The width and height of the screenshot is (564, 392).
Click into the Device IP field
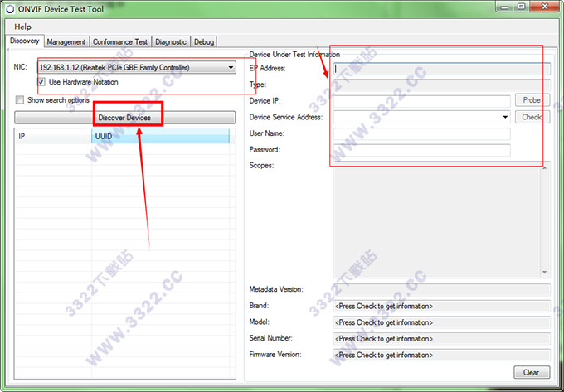421,101
